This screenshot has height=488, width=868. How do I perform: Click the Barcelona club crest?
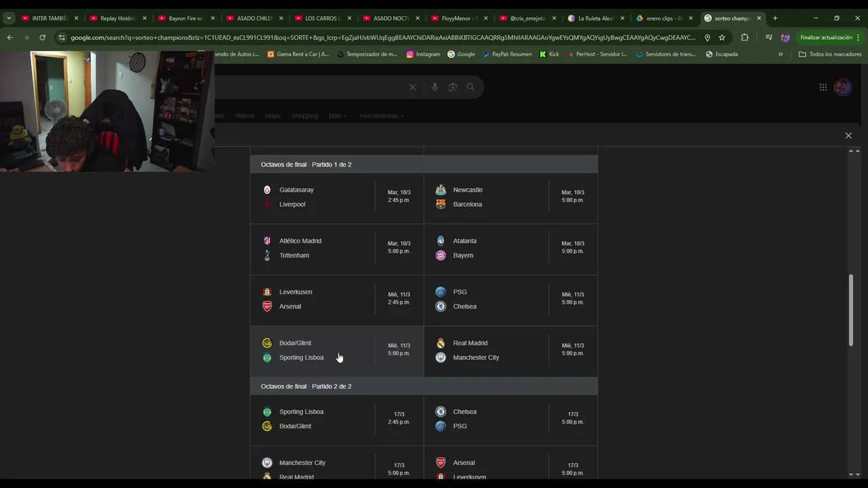441,204
